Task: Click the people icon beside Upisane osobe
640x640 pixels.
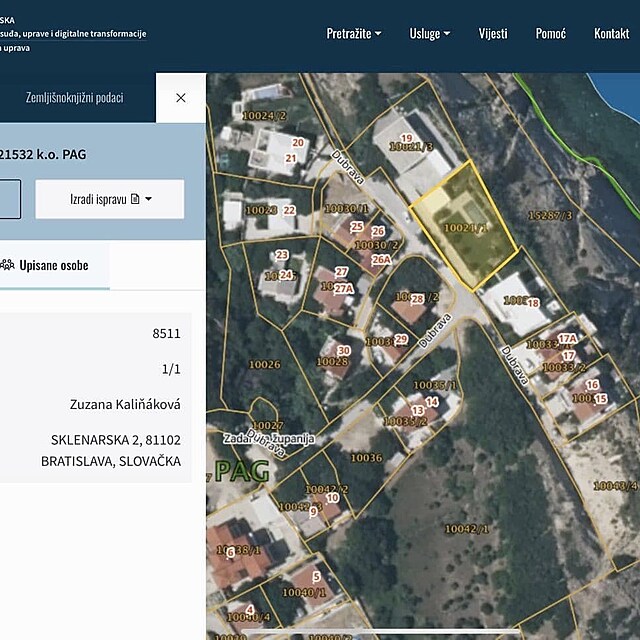Action: [x=7, y=265]
